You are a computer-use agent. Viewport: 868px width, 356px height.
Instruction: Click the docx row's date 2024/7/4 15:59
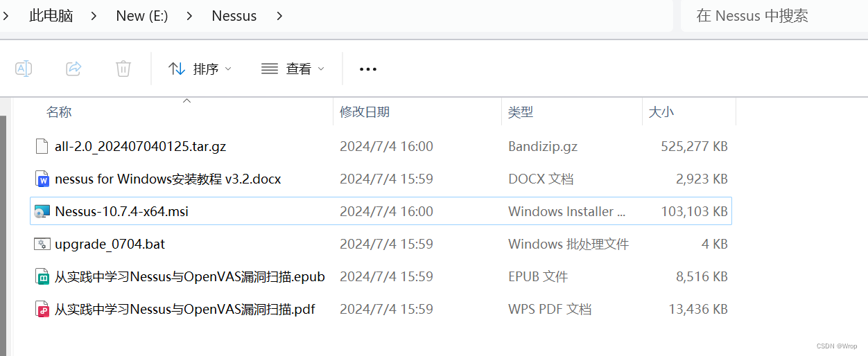(386, 179)
